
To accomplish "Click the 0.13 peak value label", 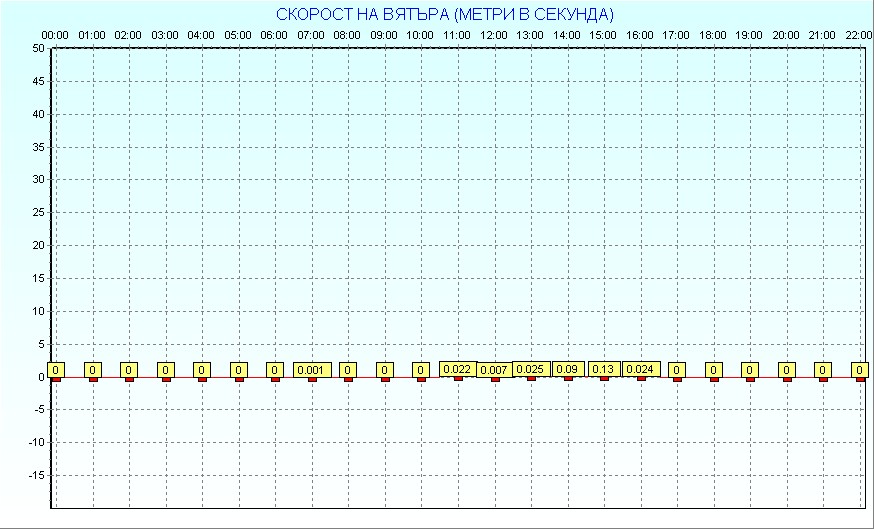I will [x=603, y=369].
